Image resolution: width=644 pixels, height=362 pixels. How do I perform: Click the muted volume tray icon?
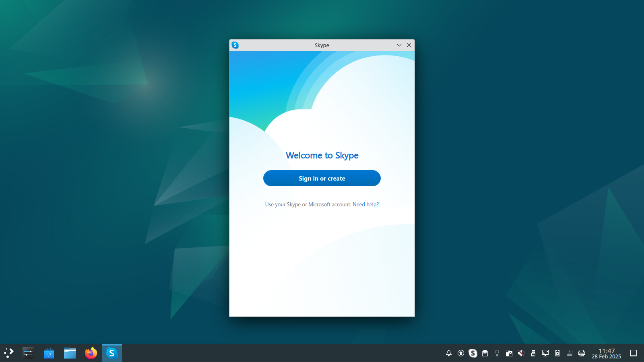(x=521, y=353)
